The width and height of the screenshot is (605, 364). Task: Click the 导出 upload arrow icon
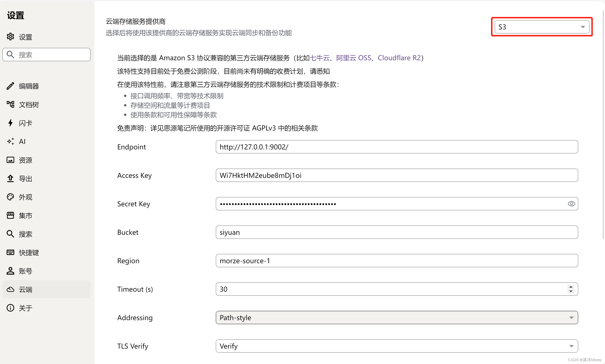click(x=10, y=178)
